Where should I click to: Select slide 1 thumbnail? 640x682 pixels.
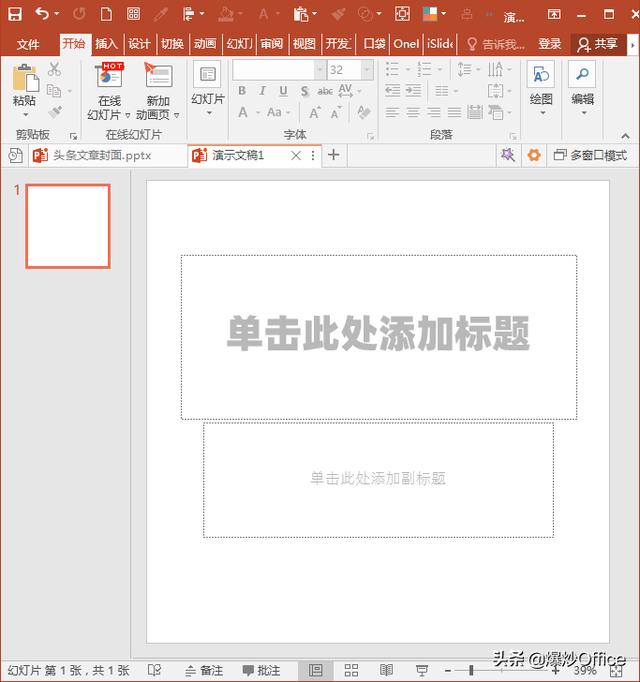[x=68, y=226]
